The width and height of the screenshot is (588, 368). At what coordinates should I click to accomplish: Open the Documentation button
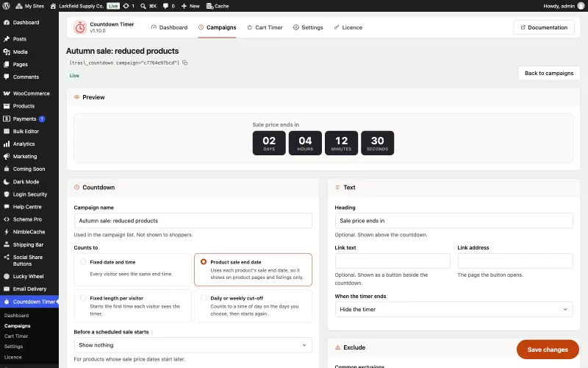(x=544, y=27)
